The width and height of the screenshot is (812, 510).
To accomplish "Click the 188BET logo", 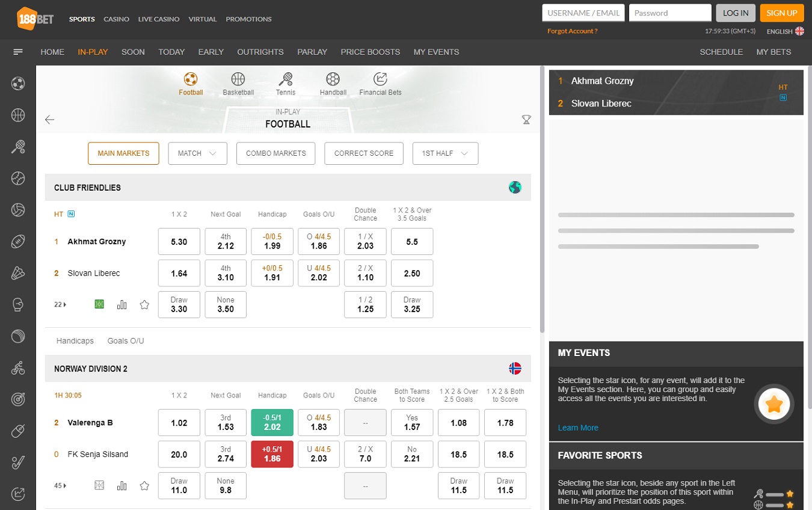I will coord(35,17).
